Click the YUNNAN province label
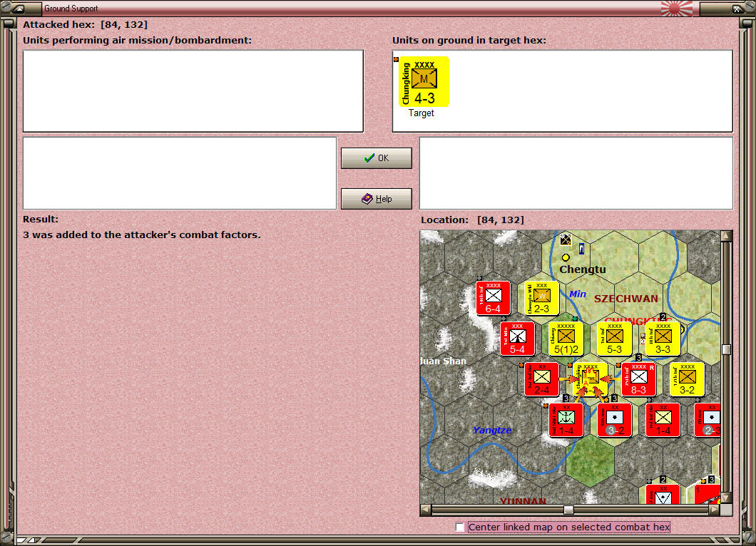The width and height of the screenshot is (756, 546). coord(523,500)
